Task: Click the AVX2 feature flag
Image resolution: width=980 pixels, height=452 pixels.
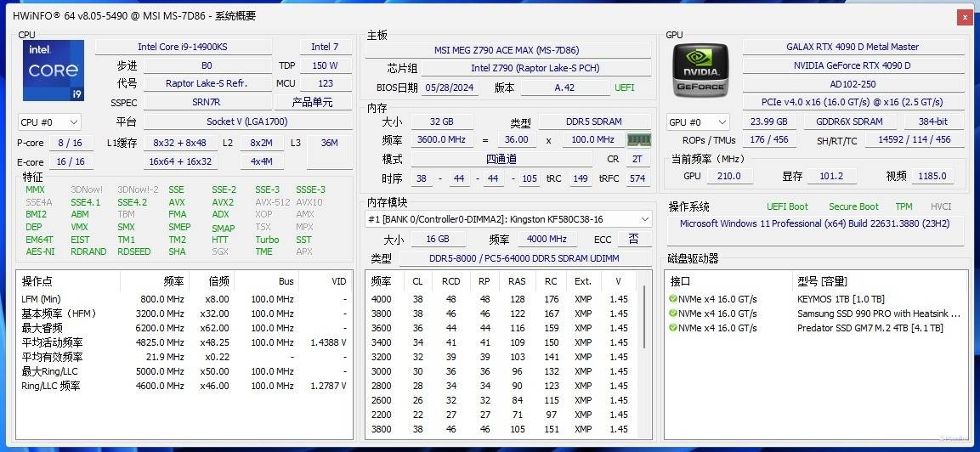Action: [x=223, y=202]
